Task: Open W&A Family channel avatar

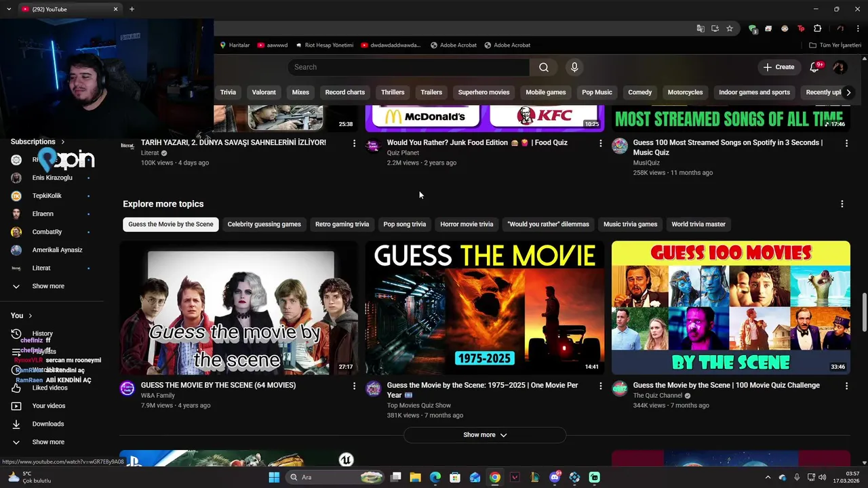Action: [127, 388]
